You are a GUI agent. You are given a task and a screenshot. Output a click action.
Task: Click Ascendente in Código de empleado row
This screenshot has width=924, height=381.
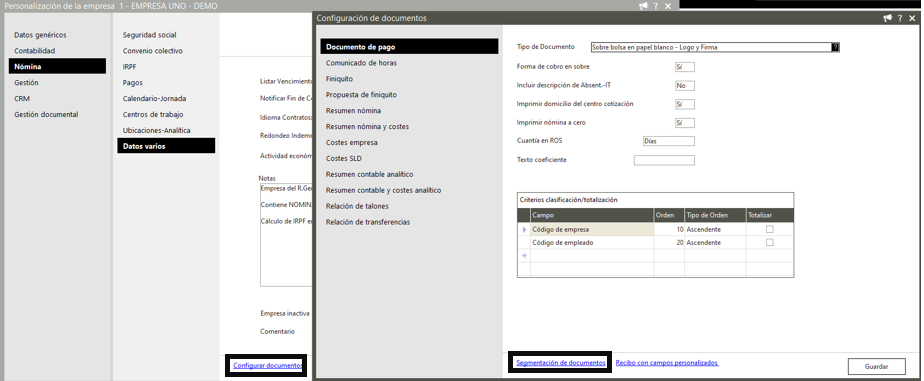pos(715,243)
